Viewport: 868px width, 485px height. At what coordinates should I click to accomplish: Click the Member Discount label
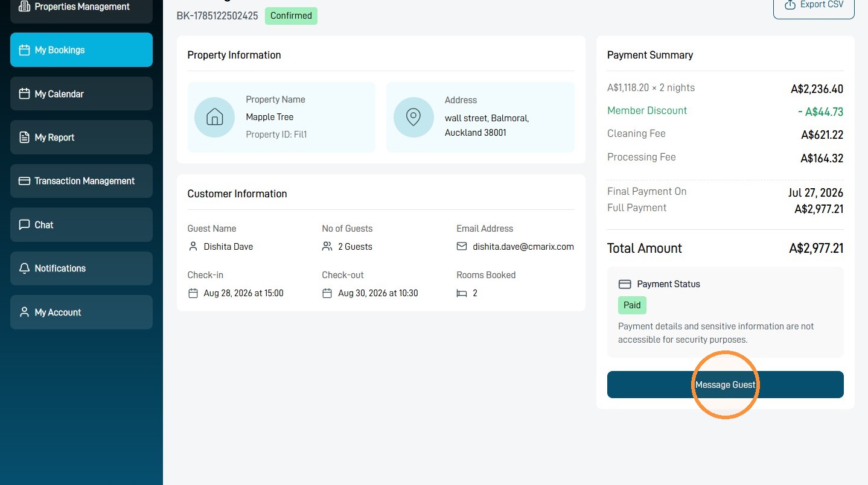[647, 110]
